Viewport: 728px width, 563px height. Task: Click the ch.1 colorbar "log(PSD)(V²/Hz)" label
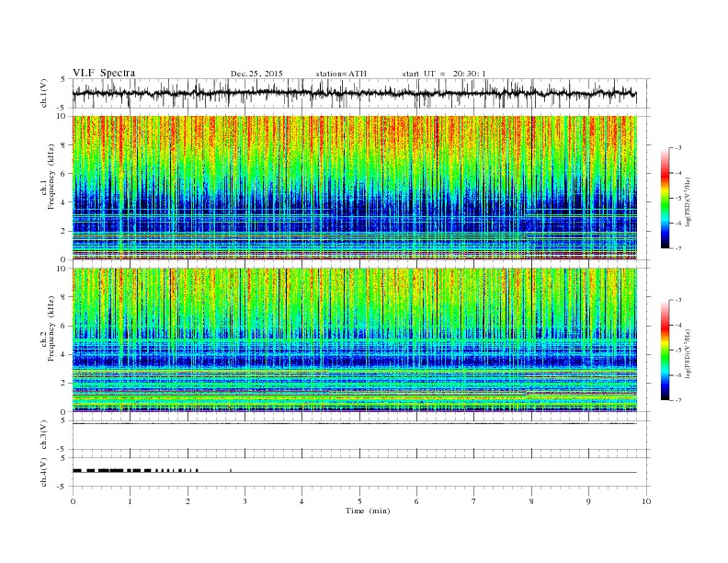tap(688, 201)
